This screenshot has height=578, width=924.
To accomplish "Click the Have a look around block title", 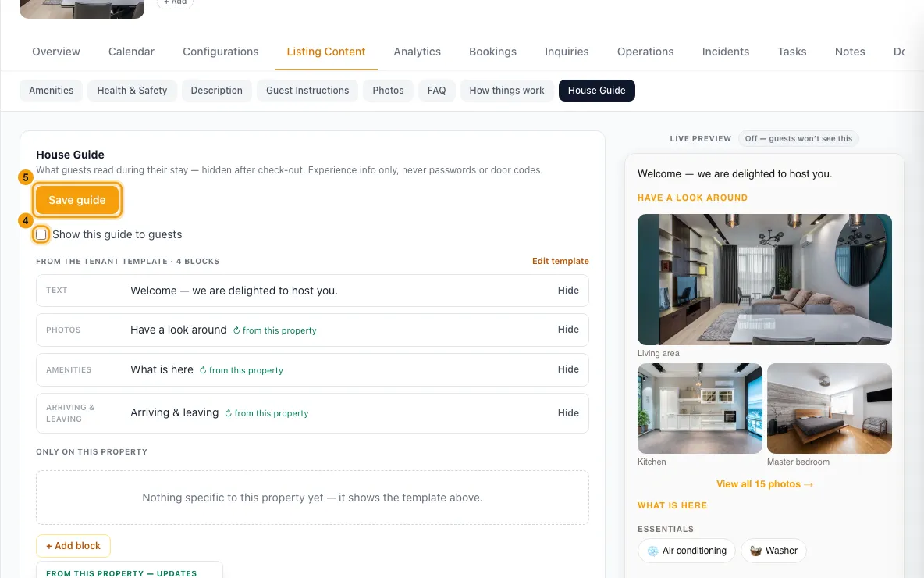I will pyautogui.click(x=179, y=330).
